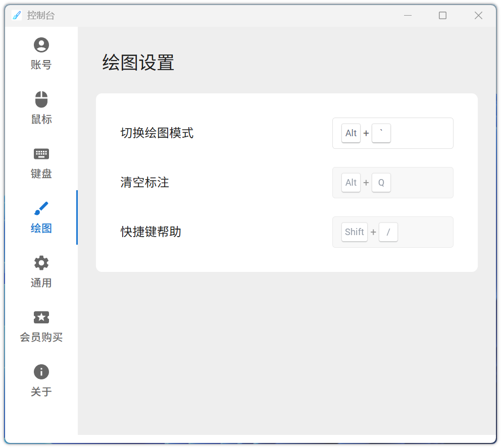Click the backtick key chip
Viewport: 501px width, 448px height.
381,133
